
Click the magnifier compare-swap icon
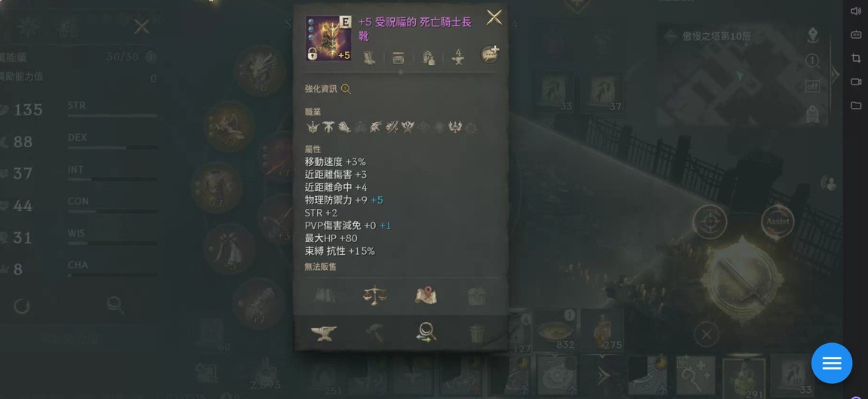pyautogui.click(x=426, y=332)
